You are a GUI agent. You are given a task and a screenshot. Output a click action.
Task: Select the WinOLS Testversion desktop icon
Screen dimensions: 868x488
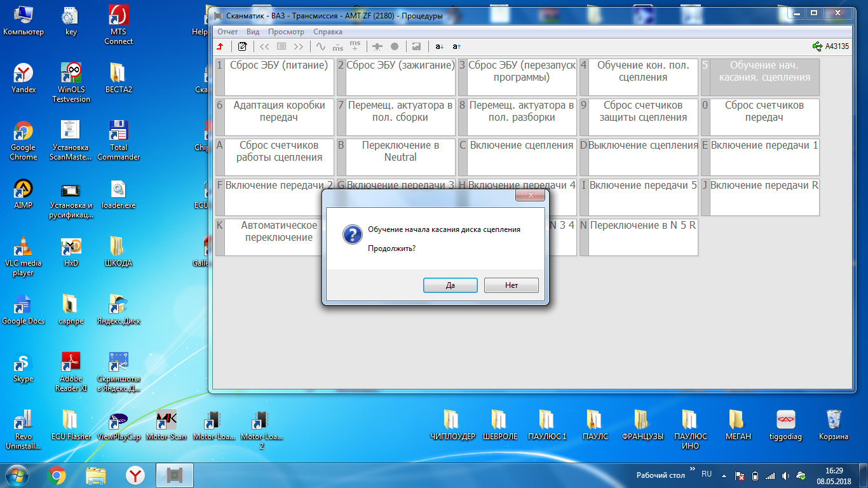71,83
